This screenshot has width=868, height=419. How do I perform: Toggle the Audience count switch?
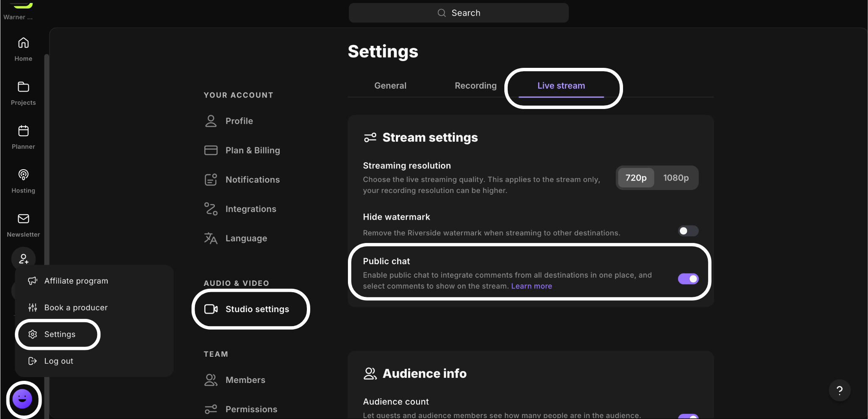(x=688, y=416)
